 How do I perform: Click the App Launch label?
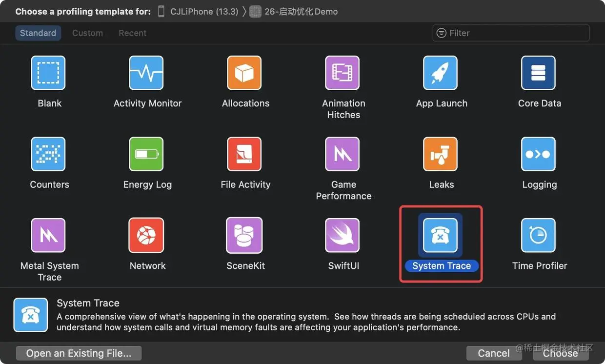[x=442, y=103]
